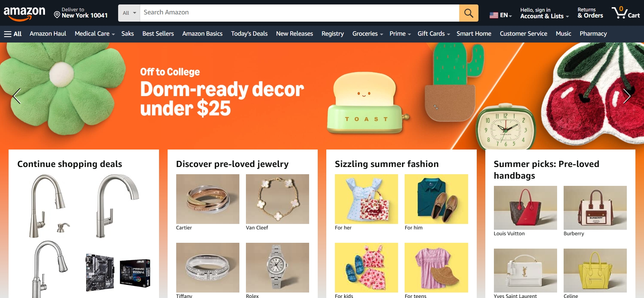Select Best Sellers in navigation bar
Viewport: 644px width, 298px height.
[158, 34]
